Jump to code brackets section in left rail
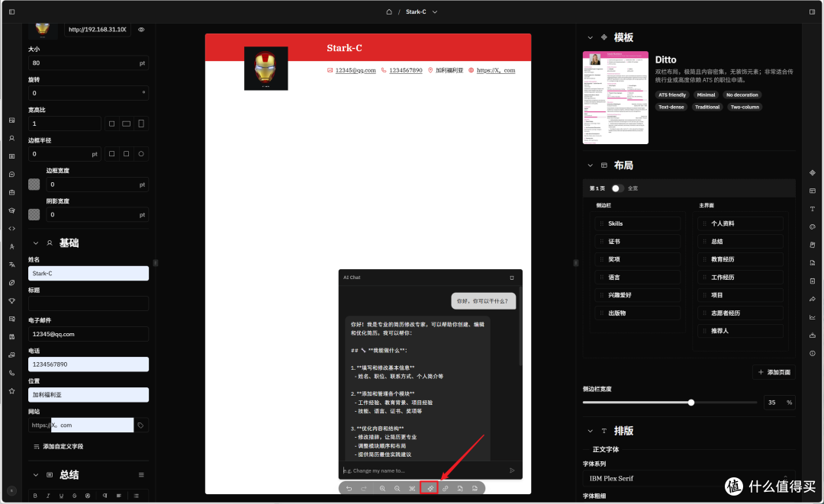This screenshot has width=824, height=504. pyautogui.click(x=12, y=229)
